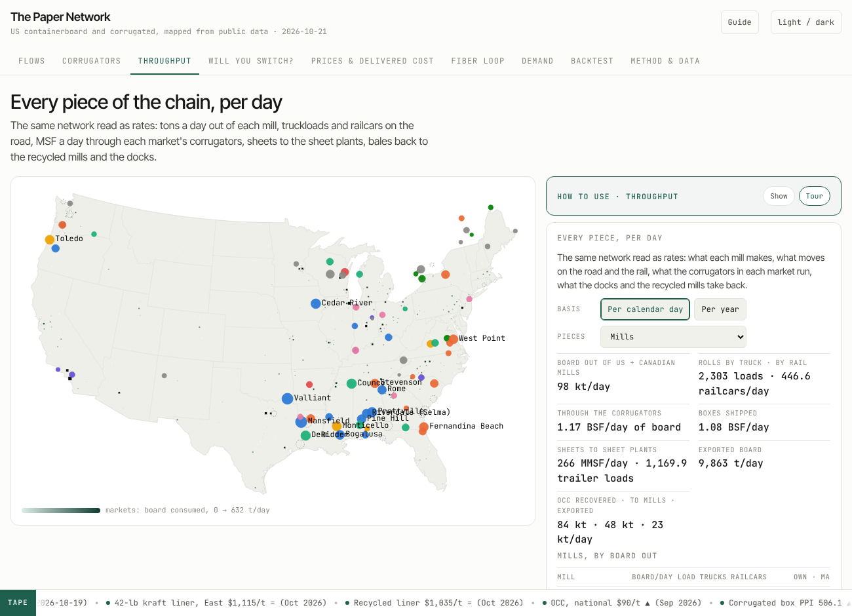852x616 pixels.
Task: Click the Recycled liner $1,035/t tape entry
Action: coord(434,603)
